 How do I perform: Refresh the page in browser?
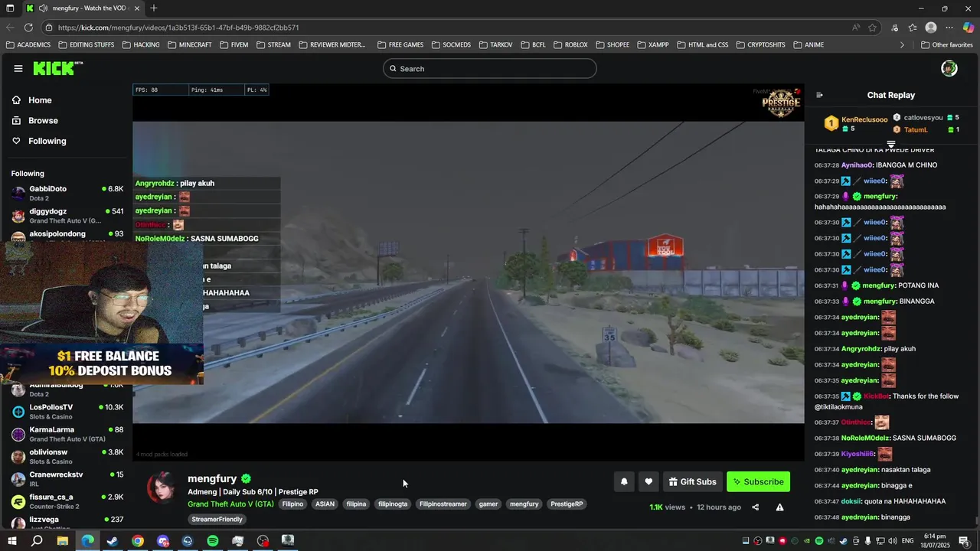point(28,28)
